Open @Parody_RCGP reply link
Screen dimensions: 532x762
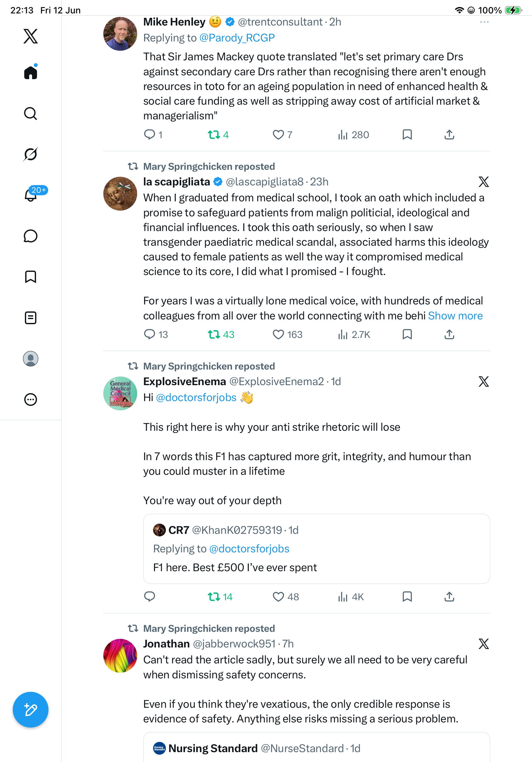pyautogui.click(x=237, y=38)
